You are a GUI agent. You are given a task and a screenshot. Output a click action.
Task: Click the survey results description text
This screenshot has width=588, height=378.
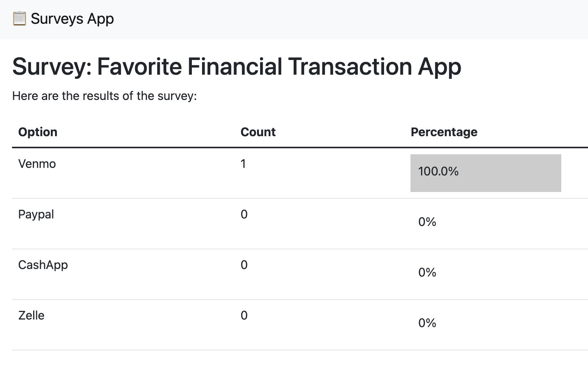[x=104, y=95]
